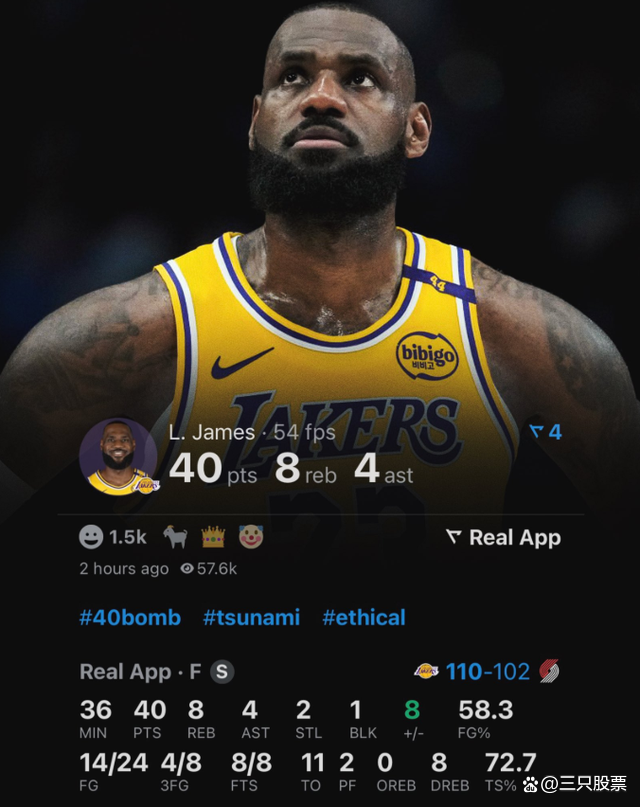Open the 110-102 game score
The width and height of the screenshot is (640, 807).
[x=488, y=672]
